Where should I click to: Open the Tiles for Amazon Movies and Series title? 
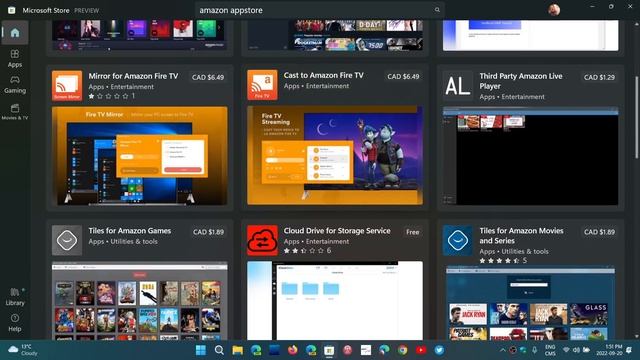(x=521, y=236)
